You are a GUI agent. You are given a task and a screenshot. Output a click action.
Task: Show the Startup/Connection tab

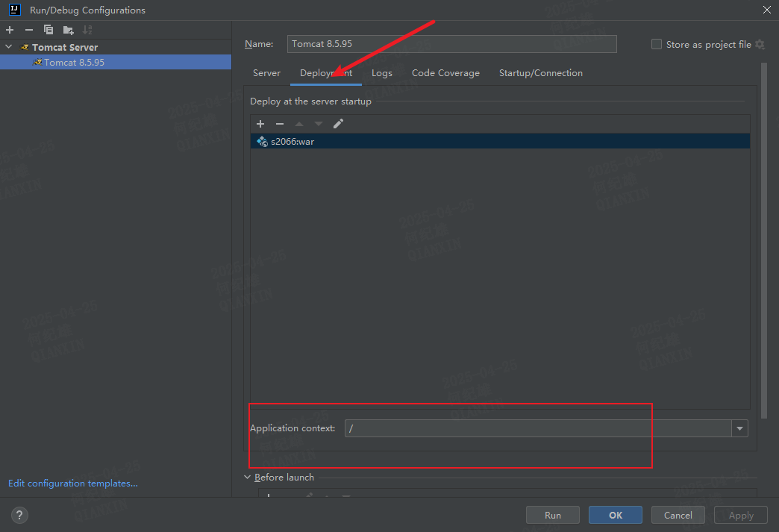540,73
